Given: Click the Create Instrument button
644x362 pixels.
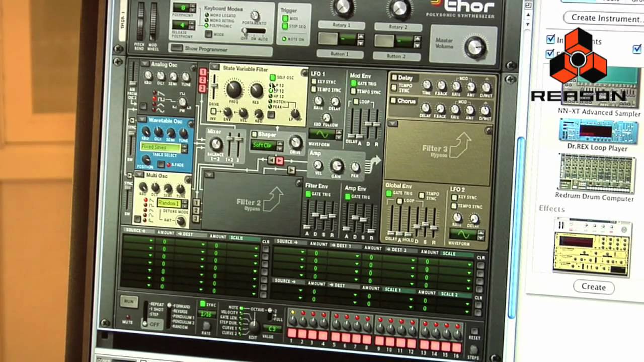Looking at the screenshot, I should tap(607, 18).
